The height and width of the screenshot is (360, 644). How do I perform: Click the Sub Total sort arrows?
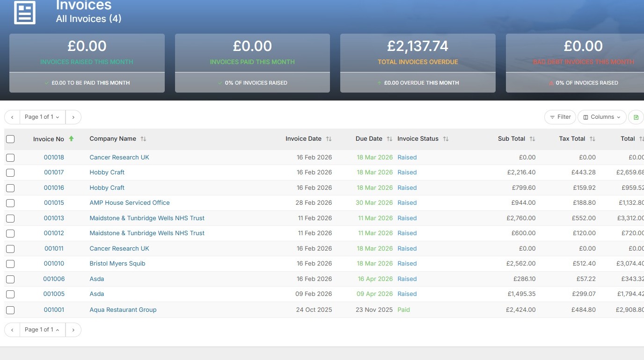[x=532, y=139]
